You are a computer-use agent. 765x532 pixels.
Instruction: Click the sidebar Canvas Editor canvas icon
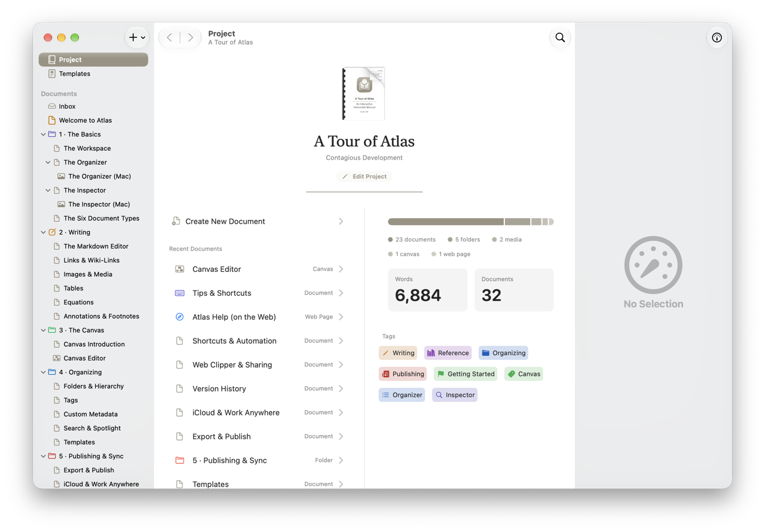(x=57, y=358)
